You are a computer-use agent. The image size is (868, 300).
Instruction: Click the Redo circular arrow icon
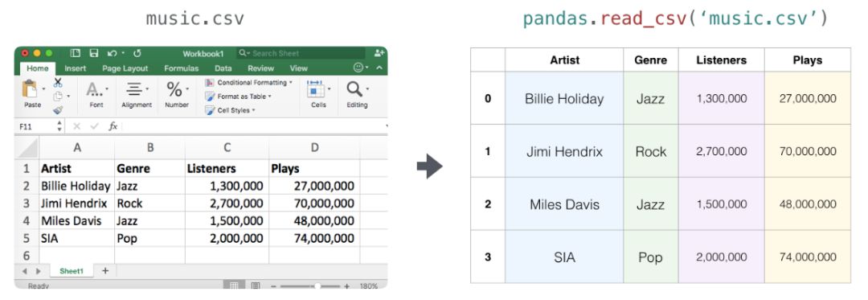(x=137, y=53)
